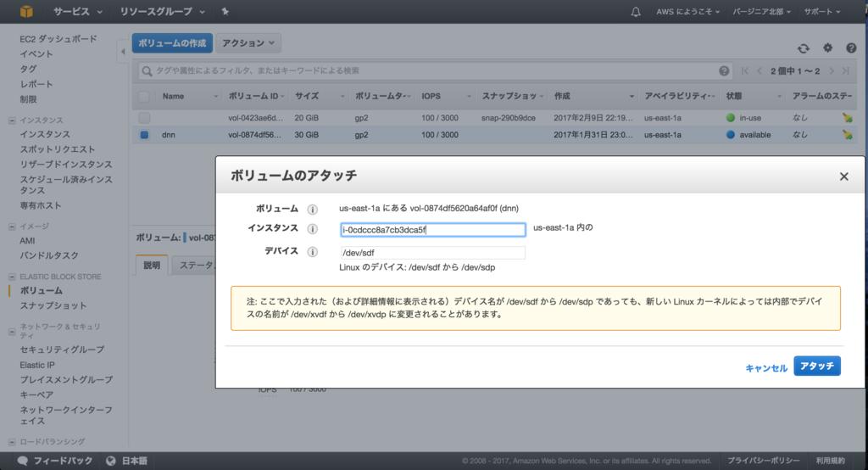
Task: Click the インスタンス ID input field
Action: pyautogui.click(x=433, y=229)
